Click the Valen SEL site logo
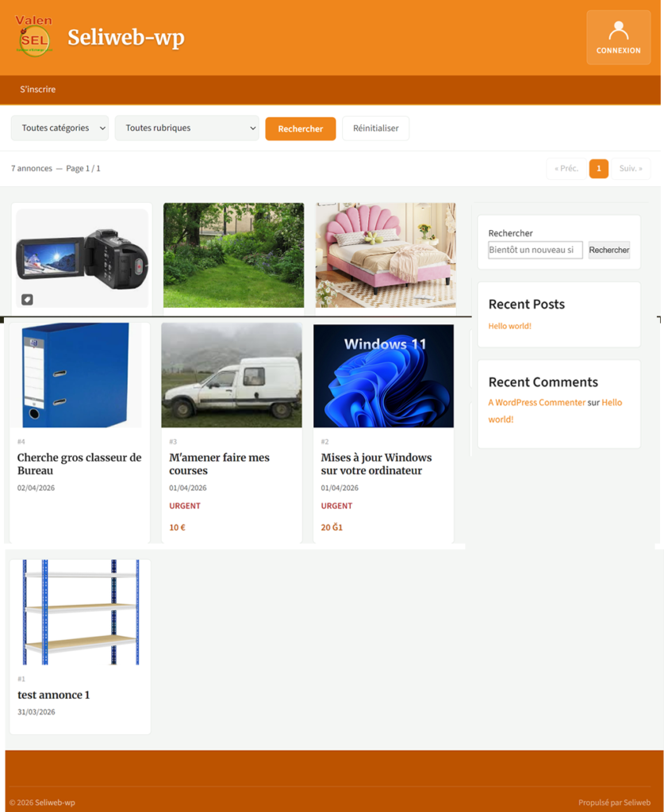Screen dimensions: 664x812 33,36
